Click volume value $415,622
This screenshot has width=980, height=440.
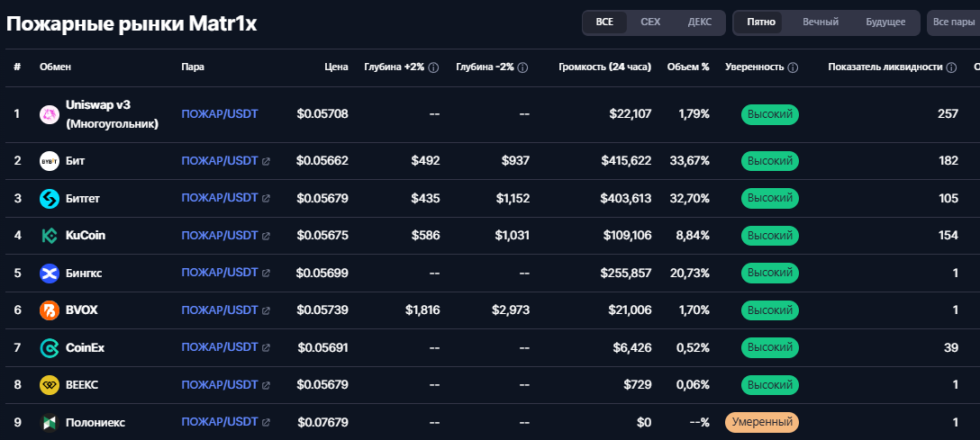626,161
